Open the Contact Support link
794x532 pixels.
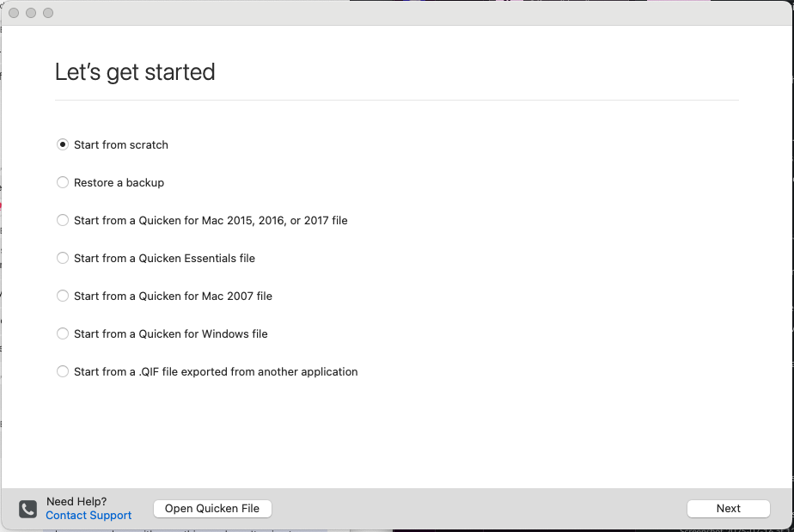click(89, 516)
